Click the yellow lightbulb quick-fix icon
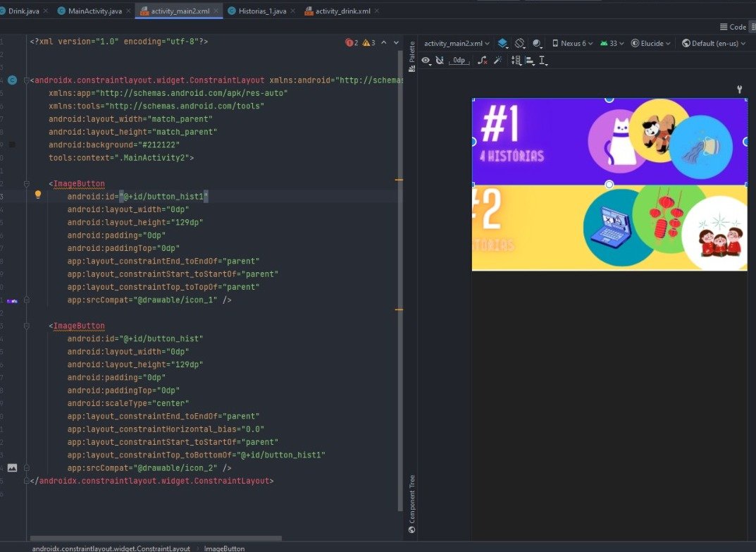The image size is (756, 552). 38,195
